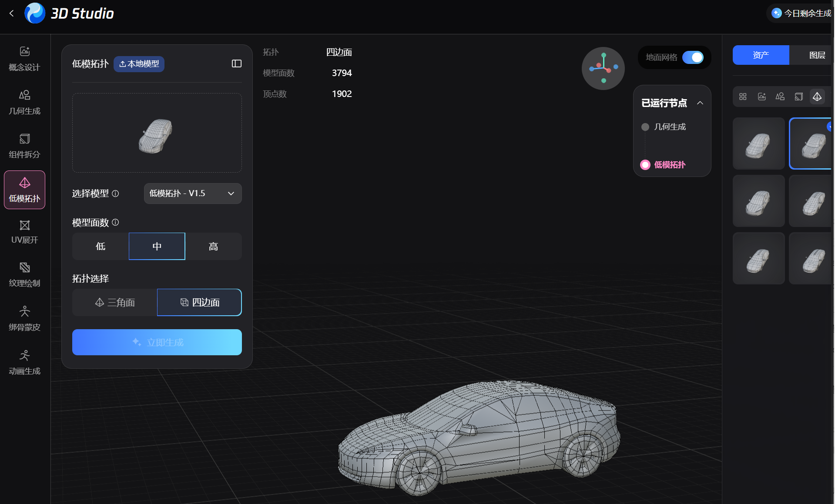Open UV展开 in the sidebar
Image resolution: width=835 pixels, height=504 pixels.
point(24,232)
